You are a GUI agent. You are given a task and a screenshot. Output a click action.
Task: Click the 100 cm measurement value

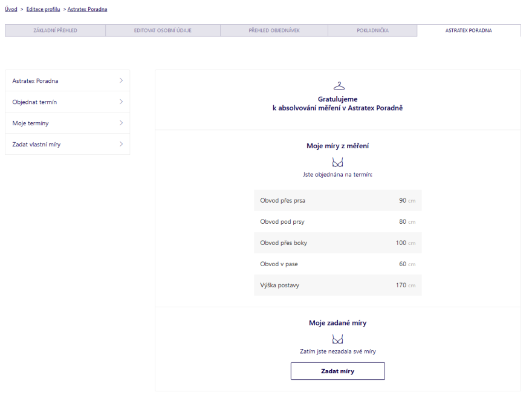tap(406, 243)
